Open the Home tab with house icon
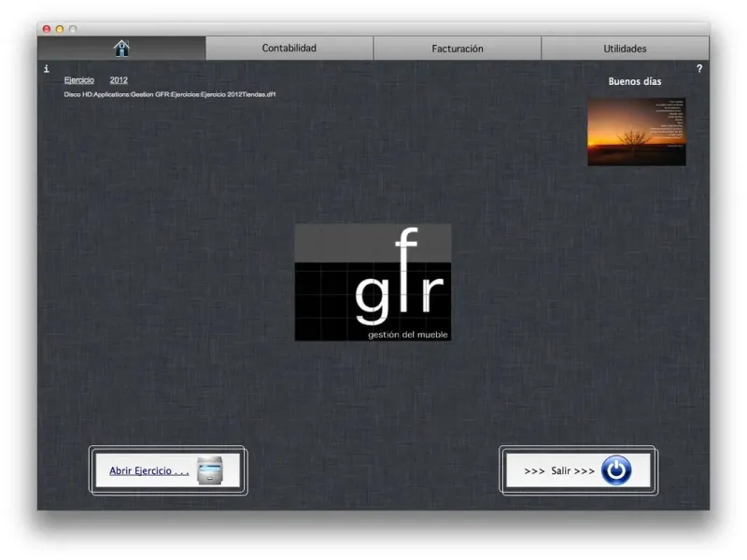747x560 pixels. [121, 49]
